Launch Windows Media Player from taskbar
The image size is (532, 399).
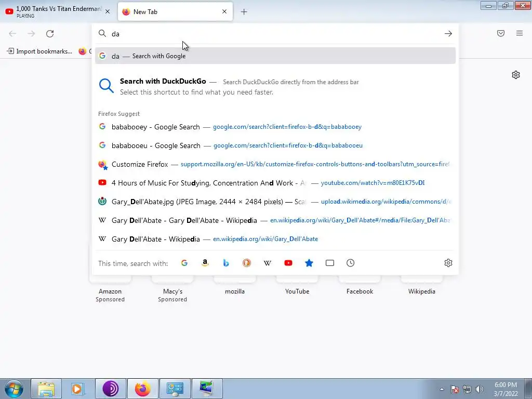click(x=78, y=389)
